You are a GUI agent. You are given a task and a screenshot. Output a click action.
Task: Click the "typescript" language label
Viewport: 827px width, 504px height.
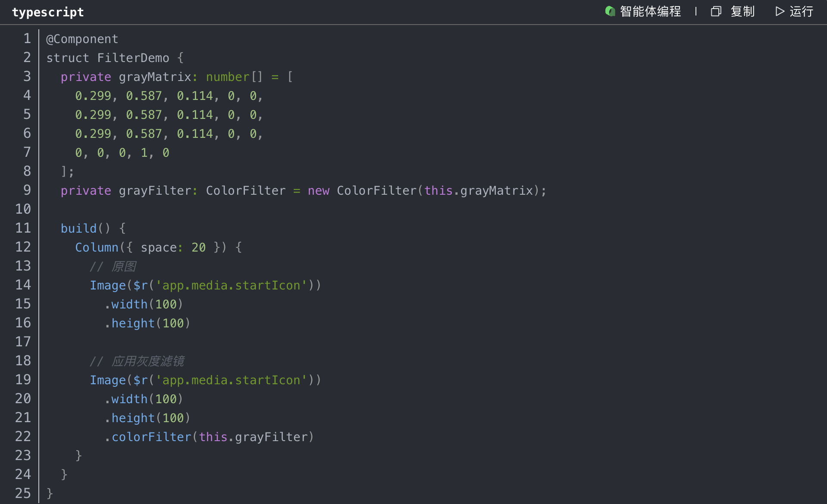(x=48, y=12)
